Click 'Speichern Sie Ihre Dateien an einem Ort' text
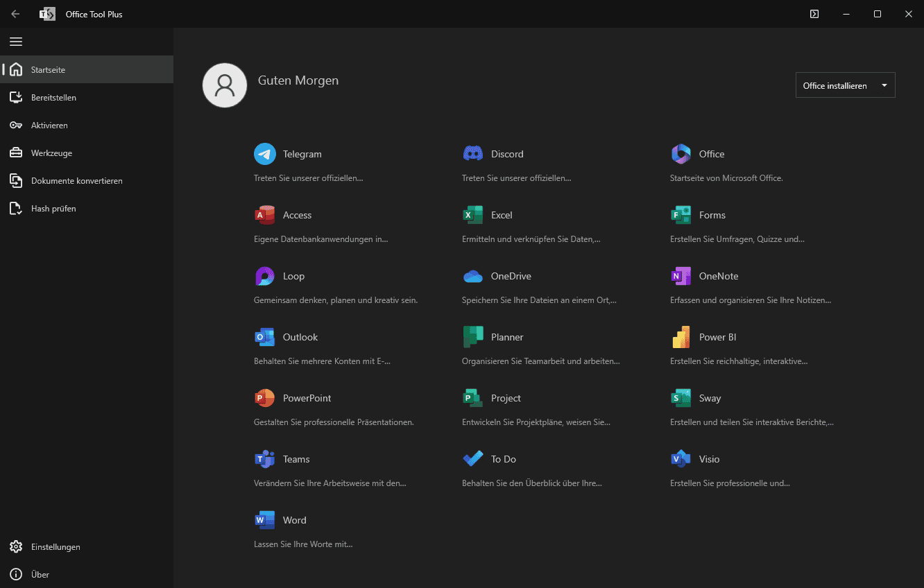 coord(539,300)
